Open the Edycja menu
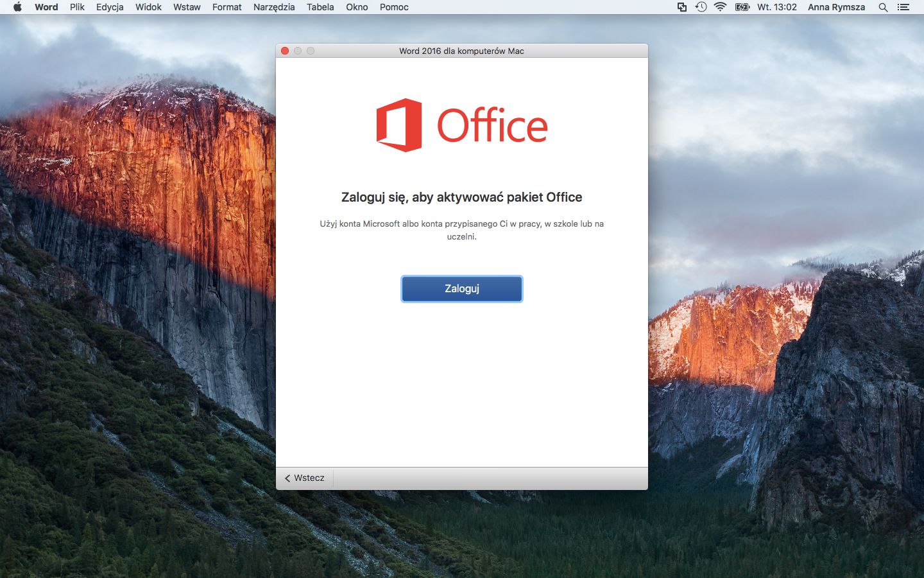924x578 pixels. 110,7
